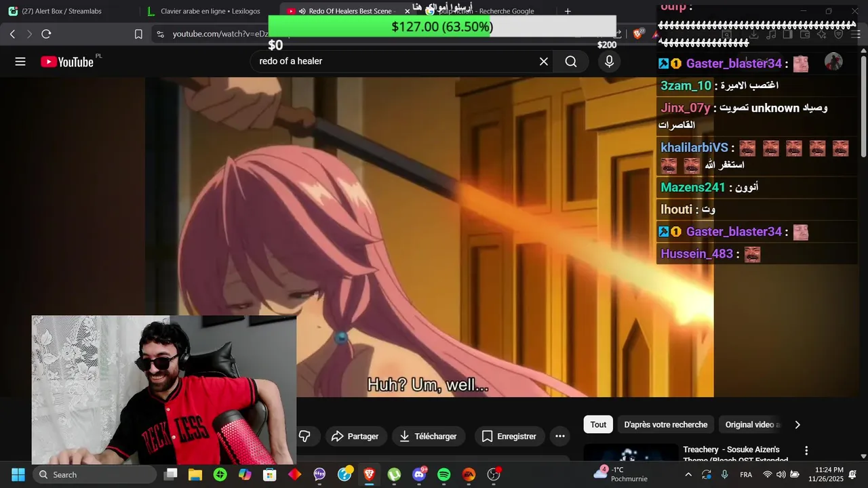
Task: Click the 3zam_10 chat username
Action: [686, 85]
